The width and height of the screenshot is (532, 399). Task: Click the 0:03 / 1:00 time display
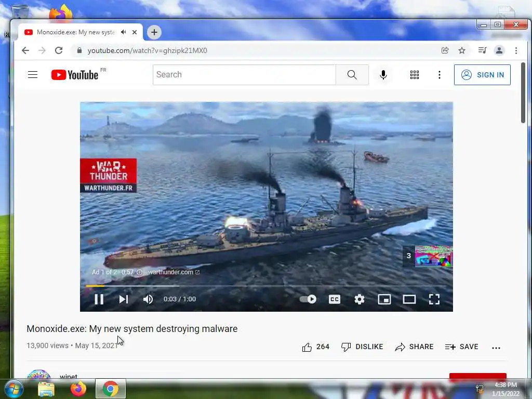tap(180, 299)
